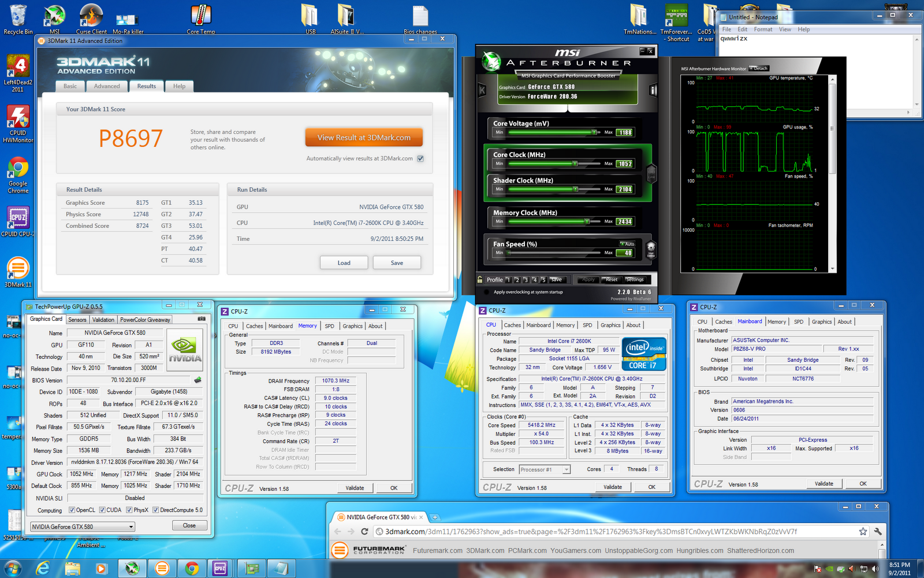Open USB folder on desktop
This screenshot has height=578, width=924.
coord(310,18)
